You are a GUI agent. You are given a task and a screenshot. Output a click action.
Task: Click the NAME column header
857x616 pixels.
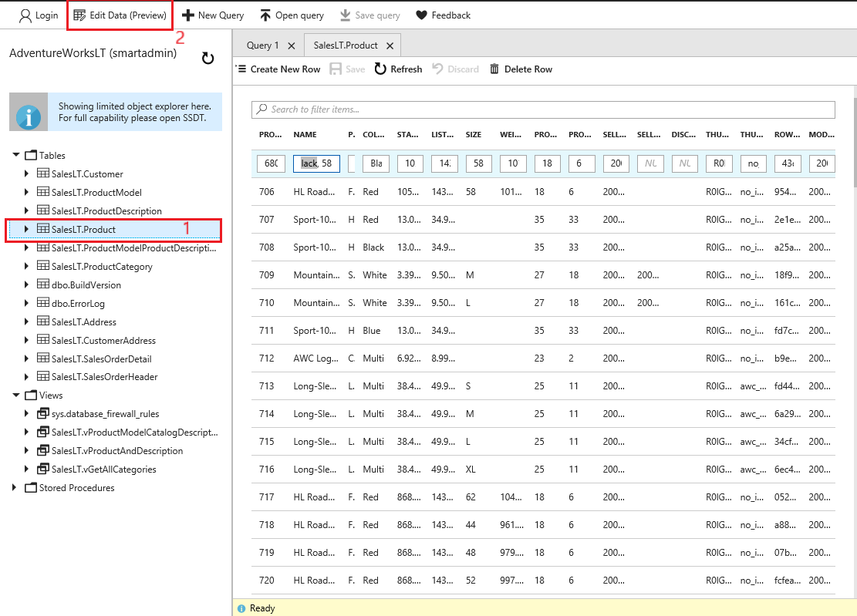[x=305, y=135]
